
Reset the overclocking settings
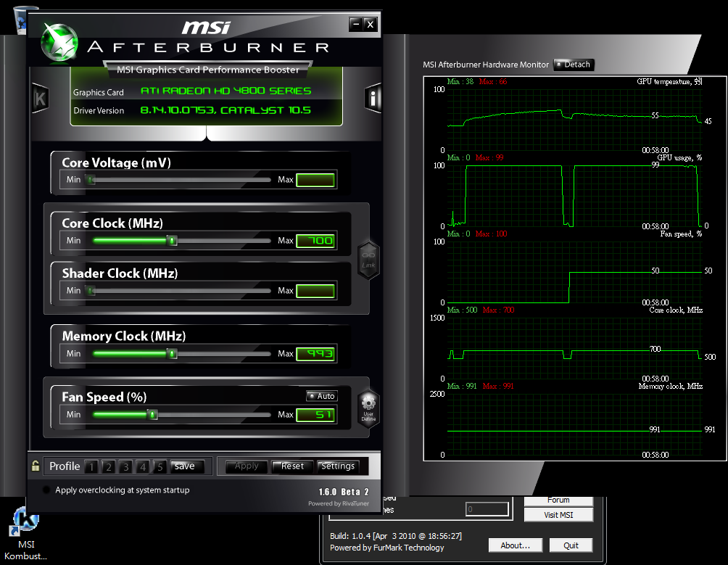click(x=292, y=466)
